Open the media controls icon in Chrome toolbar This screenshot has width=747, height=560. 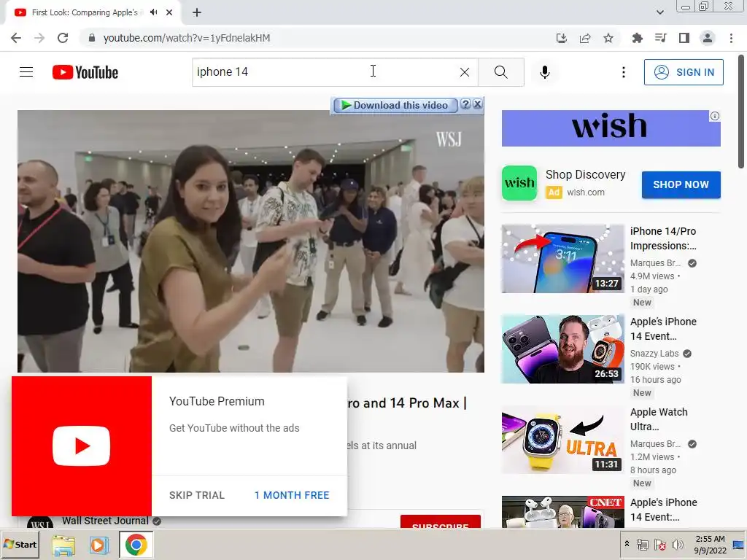pos(661,38)
